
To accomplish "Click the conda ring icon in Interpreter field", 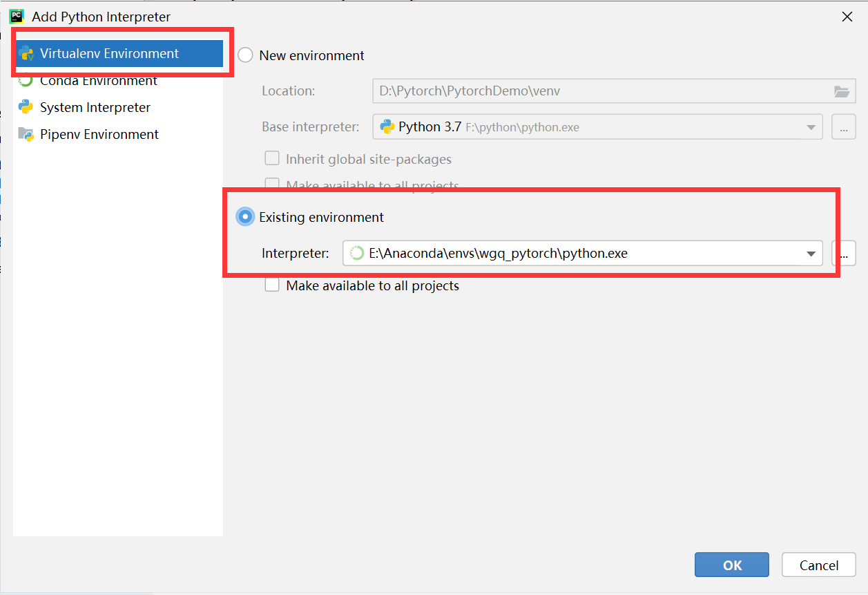I will (357, 253).
